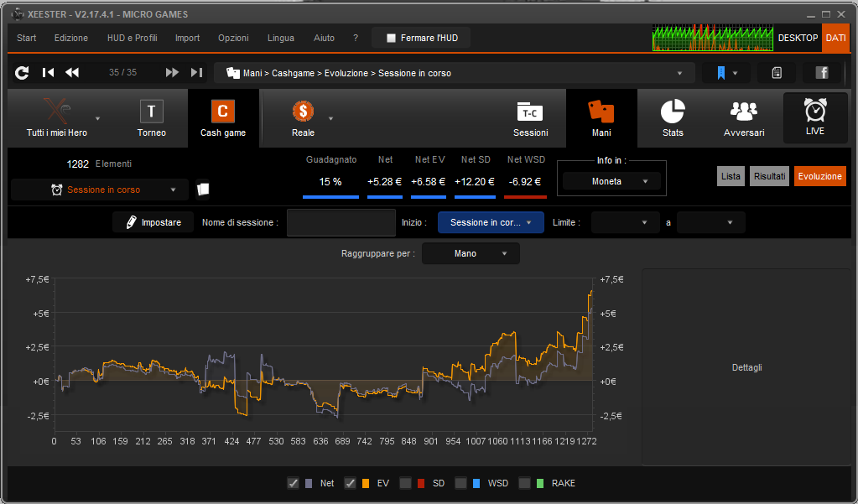Screen dimensions: 858x504
Task: Advance with the fast-forward icon
Action: tap(172, 72)
